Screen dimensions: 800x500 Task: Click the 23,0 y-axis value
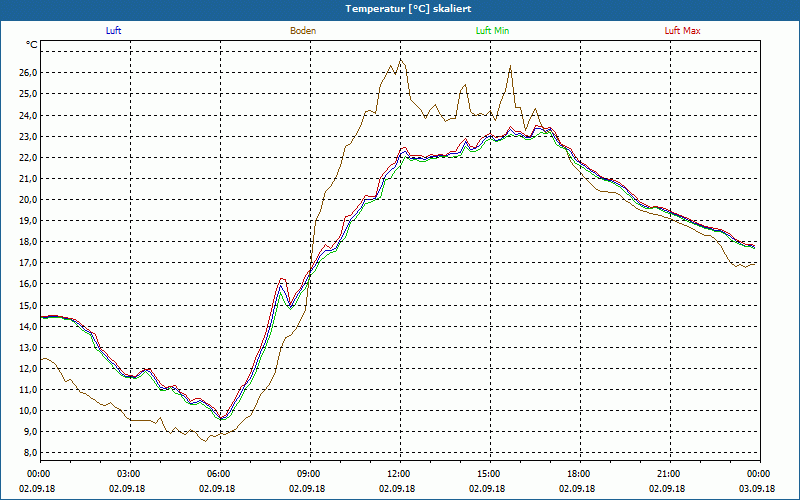[x=29, y=136]
